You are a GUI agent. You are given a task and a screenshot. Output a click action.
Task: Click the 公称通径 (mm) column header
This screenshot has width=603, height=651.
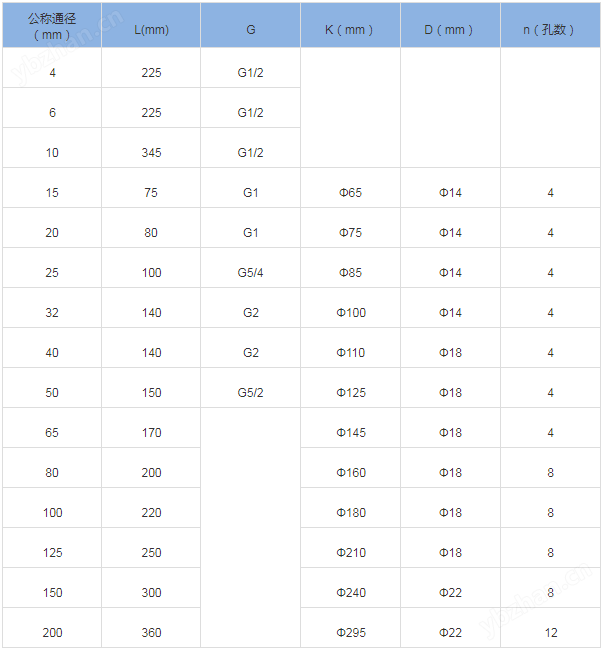click(52, 26)
